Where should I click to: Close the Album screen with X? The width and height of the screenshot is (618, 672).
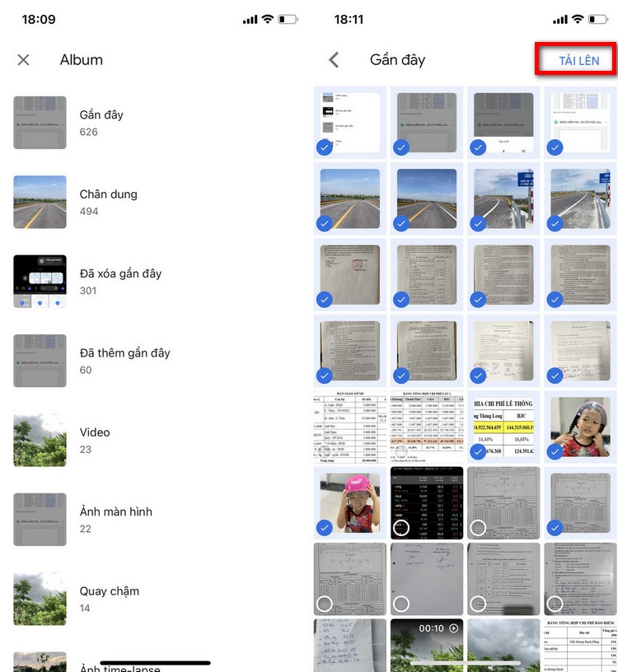24,60
